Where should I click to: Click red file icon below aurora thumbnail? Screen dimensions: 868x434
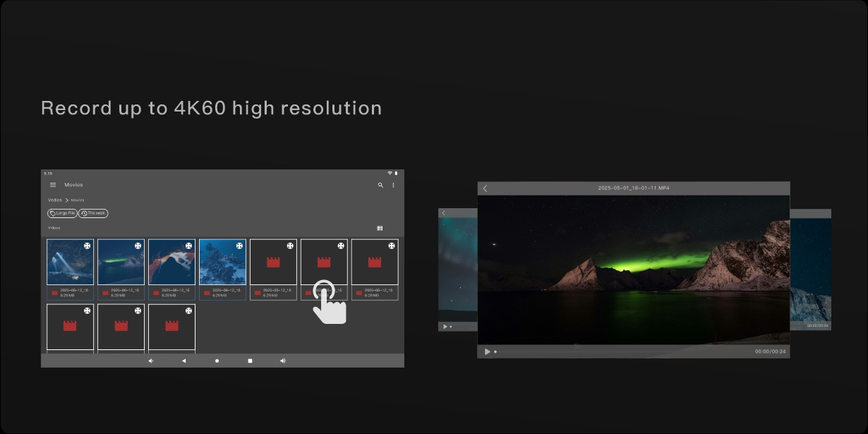tap(106, 293)
